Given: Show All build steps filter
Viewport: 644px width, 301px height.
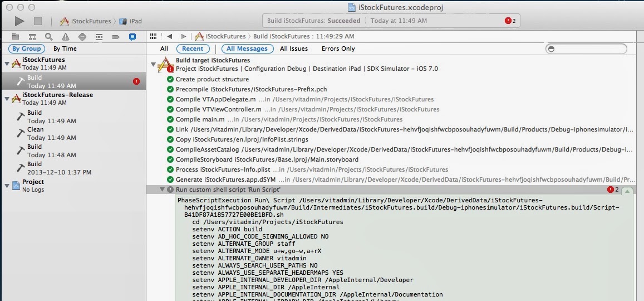Looking at the screenshot, I should pos(164,48).
